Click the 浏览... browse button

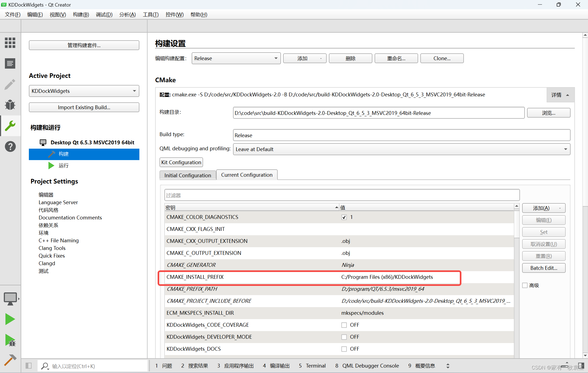(x=549, y=113)
